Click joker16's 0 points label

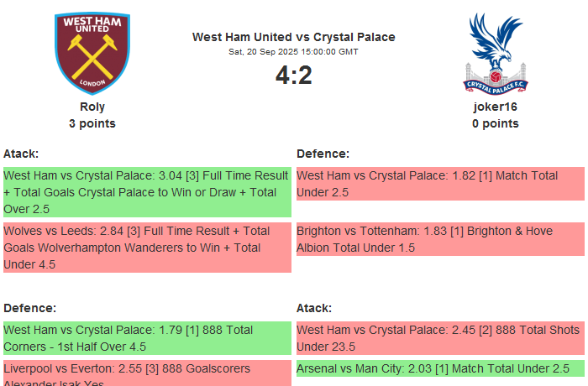[495, 123]
